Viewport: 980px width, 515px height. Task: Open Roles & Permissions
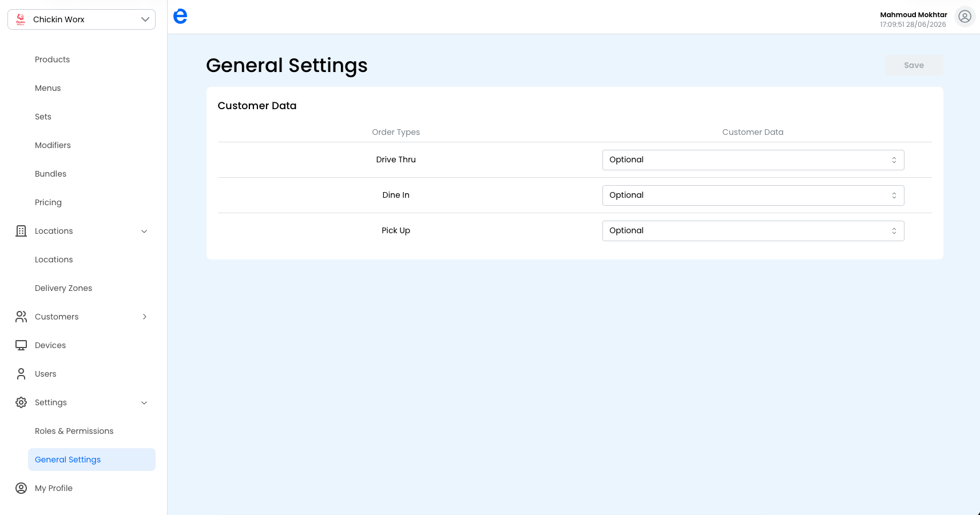click(x=74, y=431)
